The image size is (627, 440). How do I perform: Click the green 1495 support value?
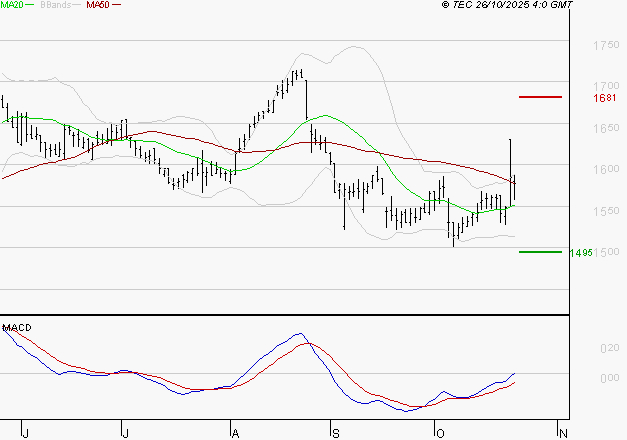pyautogui.click(x=581, y=253)
